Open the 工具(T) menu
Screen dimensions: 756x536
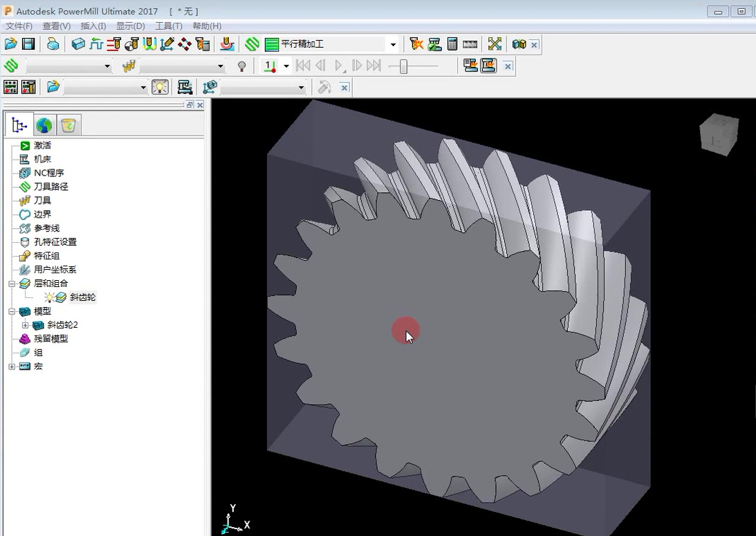tap(169, 26)
